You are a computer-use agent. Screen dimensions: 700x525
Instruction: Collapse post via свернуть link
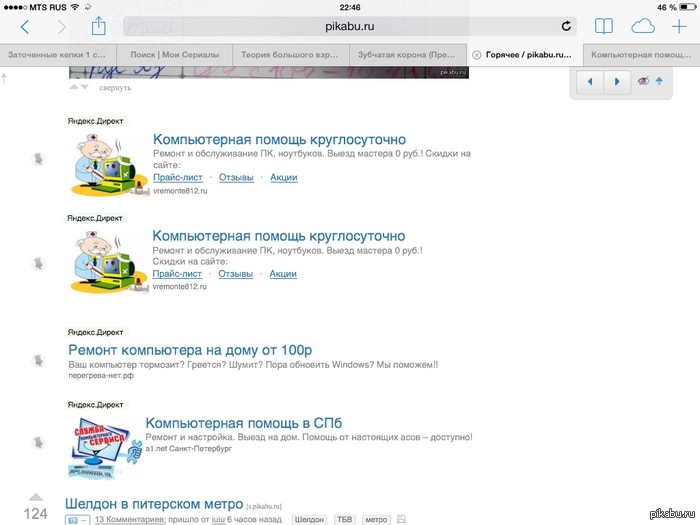pyautogui.click(x=115, y=88)
